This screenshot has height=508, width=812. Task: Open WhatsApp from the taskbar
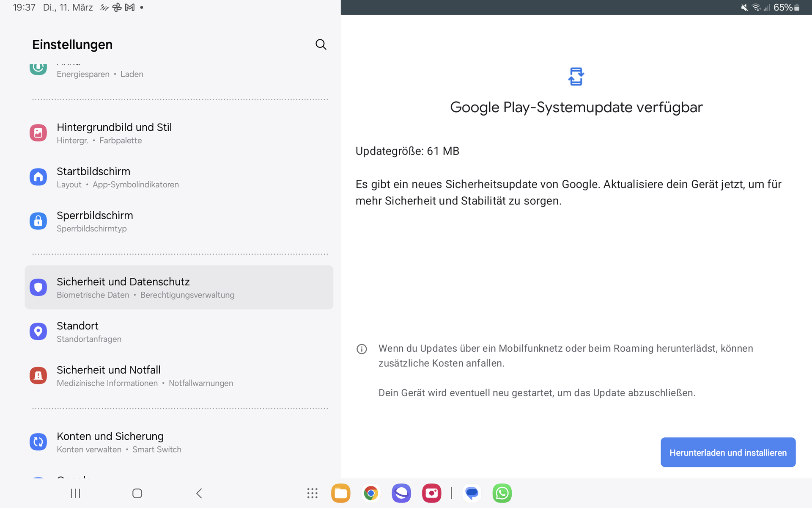[502, 493]
